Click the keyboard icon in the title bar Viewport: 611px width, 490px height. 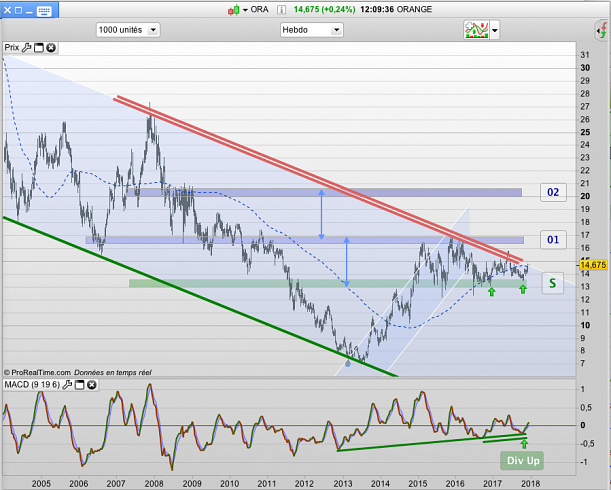(x=44, y=11)
